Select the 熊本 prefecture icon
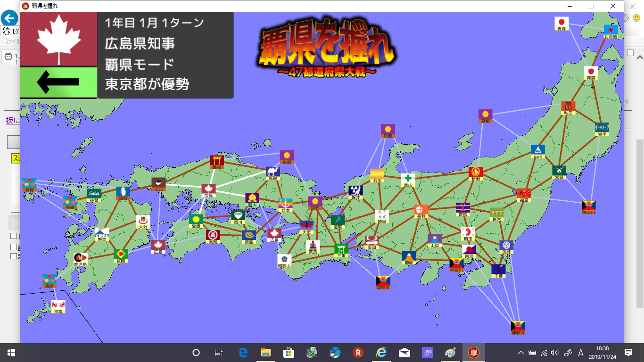Viewport: 644px width, 362px height. point(102,235)
